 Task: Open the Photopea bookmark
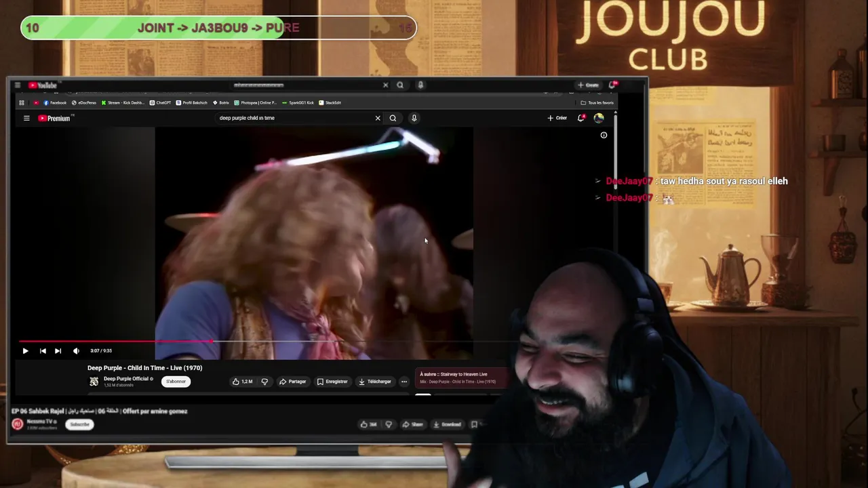click(x=256, y=103)
